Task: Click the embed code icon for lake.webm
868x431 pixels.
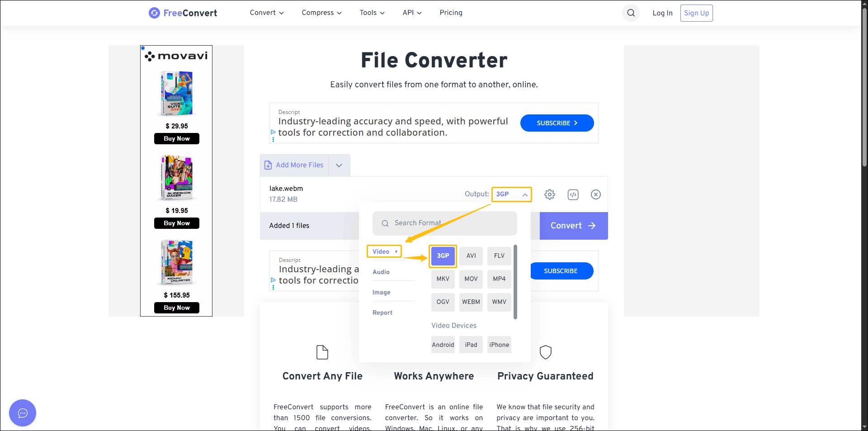Action: (573, 194)
